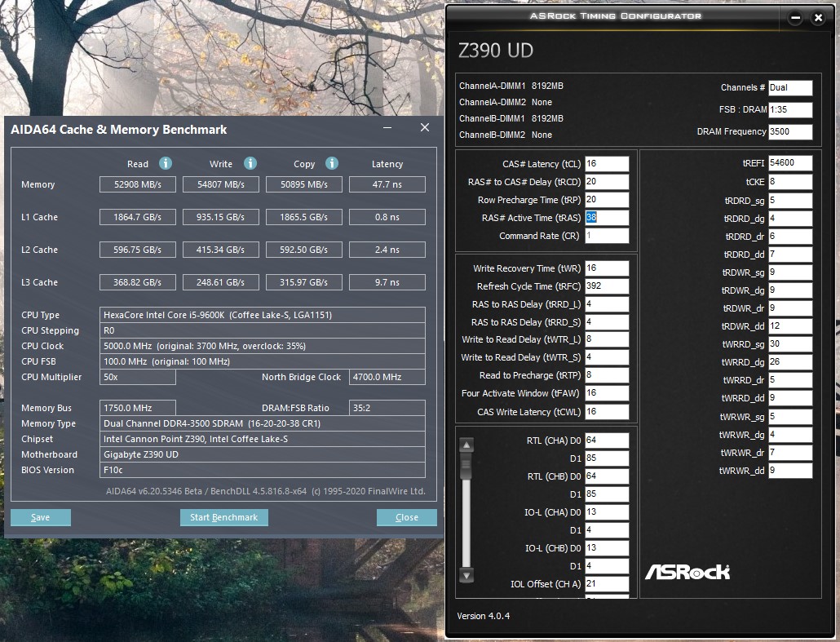
Task: Click the IOL Offset (CH A) field
Action: pos(607,583)
